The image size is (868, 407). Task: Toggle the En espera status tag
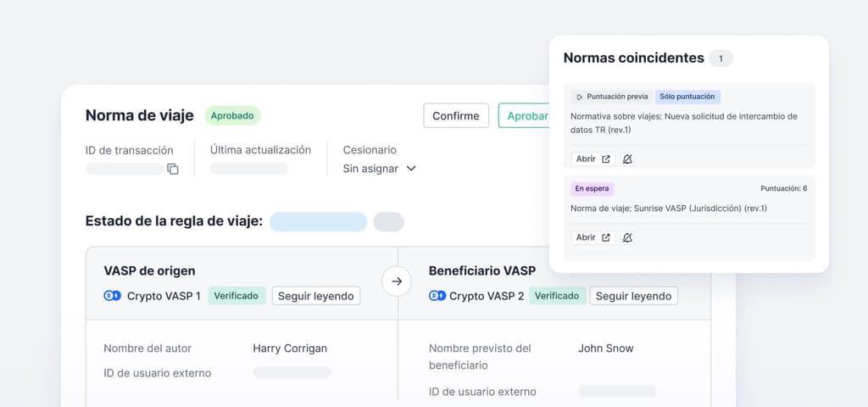(x=592, y=188)
